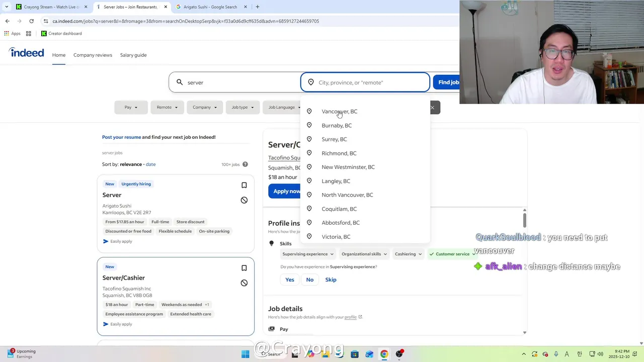
Task: Click the Indeed logo
Action: 26,53
